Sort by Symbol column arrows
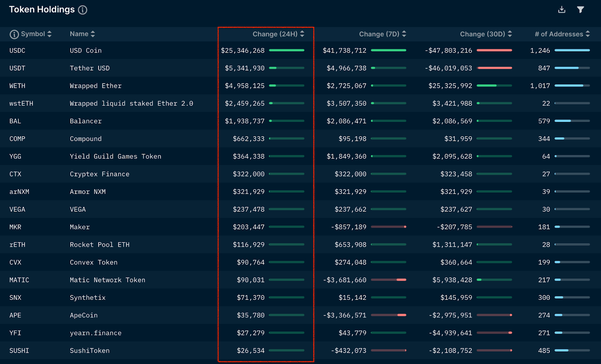 tap(49, 34)
